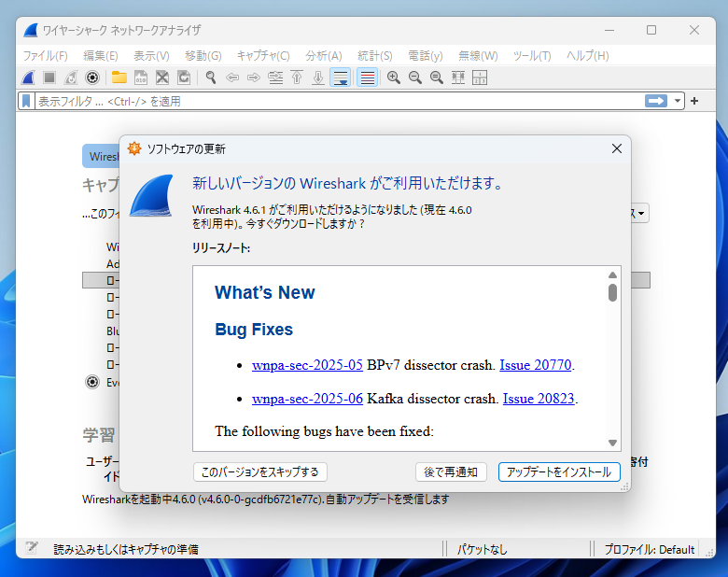Click zoom in magnifier icon

click(x=394, y=77)
